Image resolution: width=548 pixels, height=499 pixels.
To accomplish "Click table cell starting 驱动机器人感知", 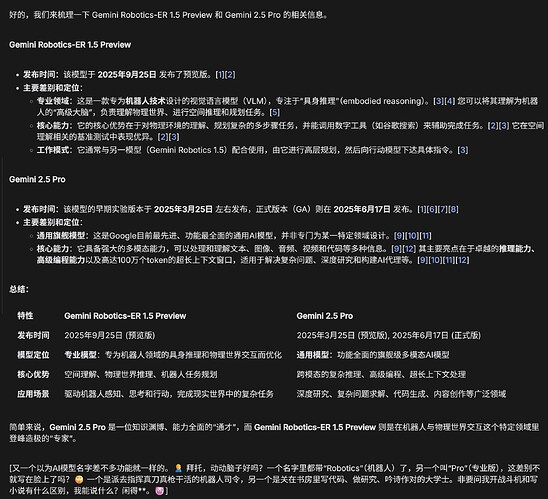I will [169, 394].
